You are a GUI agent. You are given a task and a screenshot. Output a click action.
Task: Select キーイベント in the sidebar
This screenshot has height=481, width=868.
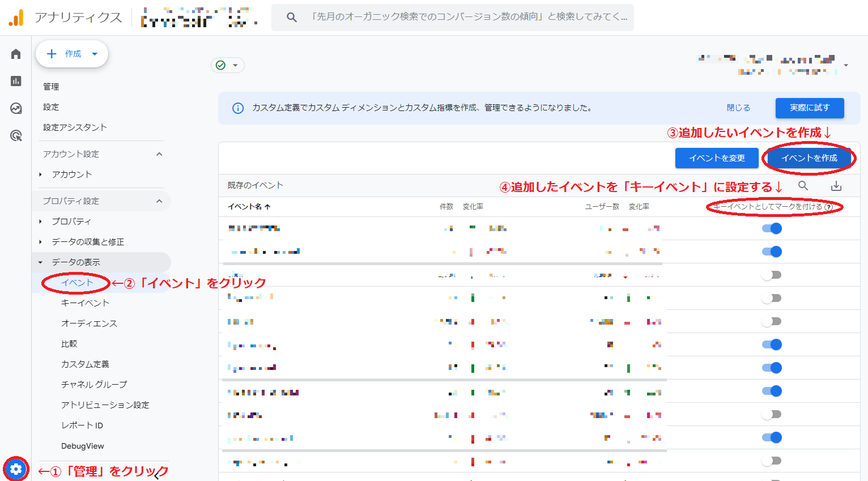[x=85, y=303]
